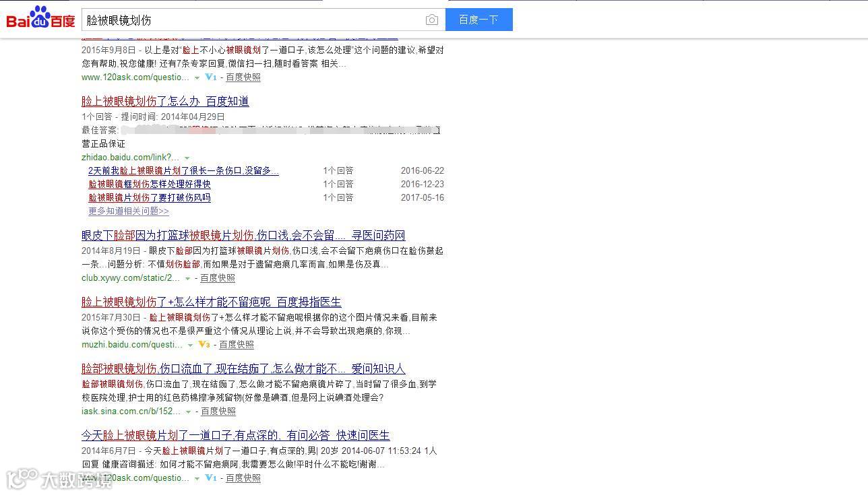Screen dimensions: 868x495
Task: Open the 快速问医生 result 今天脸上被眼镜片划了一道口子
Action: [x=236, y=435]
